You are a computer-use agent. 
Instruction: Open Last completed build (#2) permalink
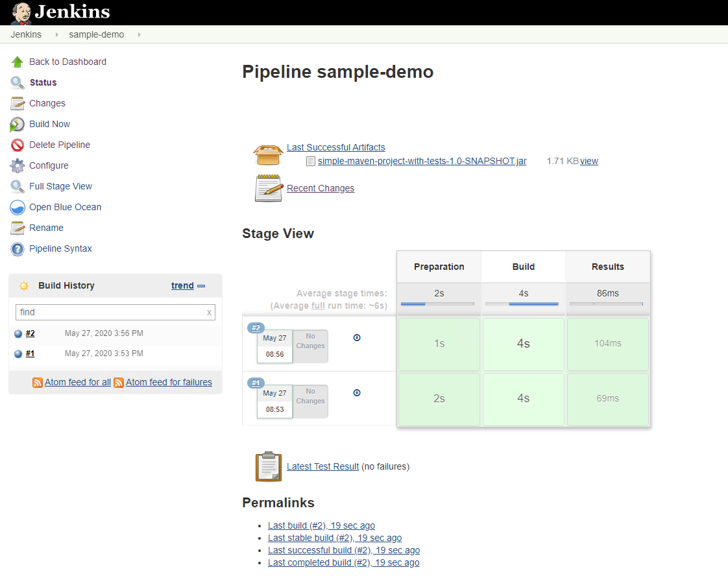pyautogui.click(x=344, y=562)
